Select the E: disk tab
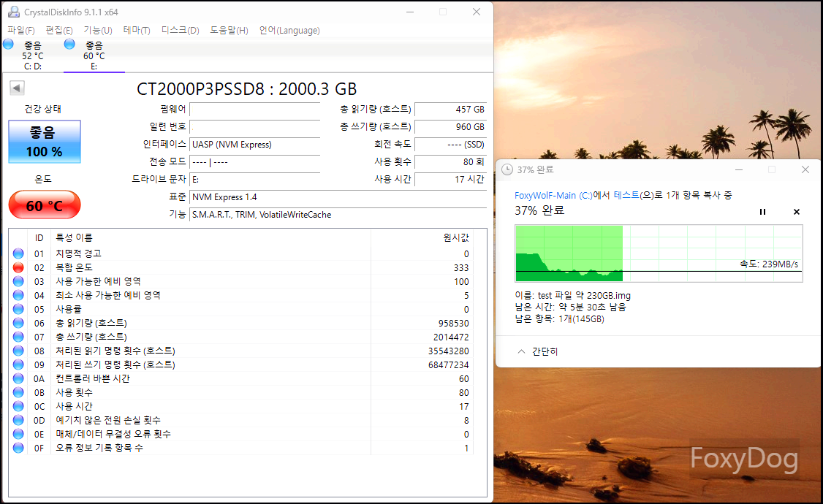The image size is (823, 504). pyautogui.click(x=94, y=56)
